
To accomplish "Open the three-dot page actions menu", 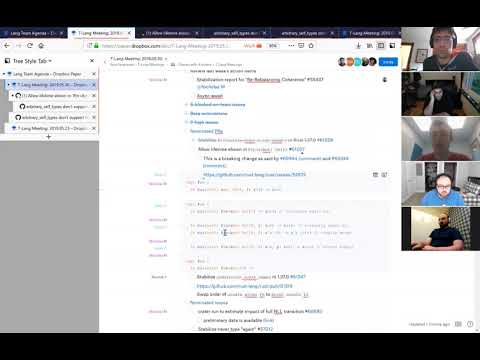I will tap(291, 46).
